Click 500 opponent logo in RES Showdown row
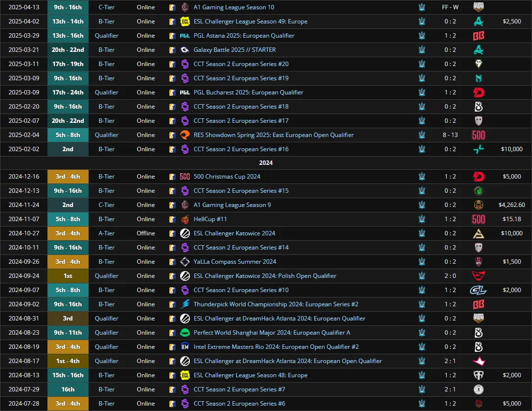Screen dimensions: 532x411 pos(479,135)
